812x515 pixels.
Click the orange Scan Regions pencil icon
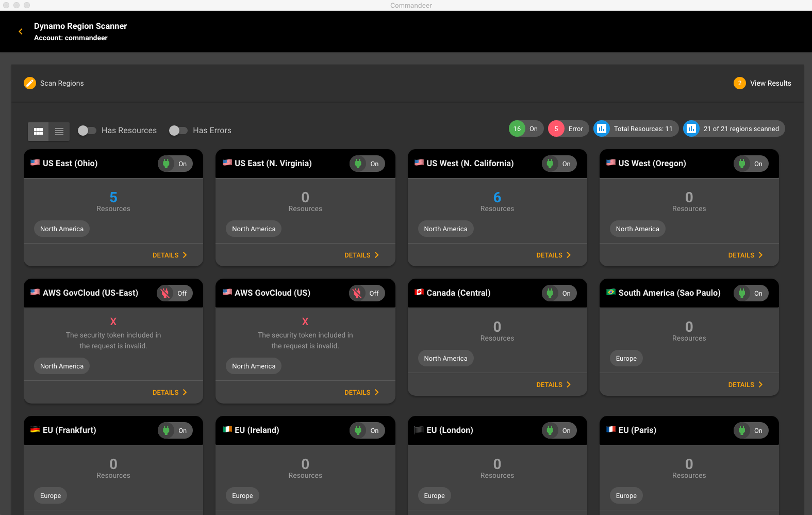coord(30,83)
